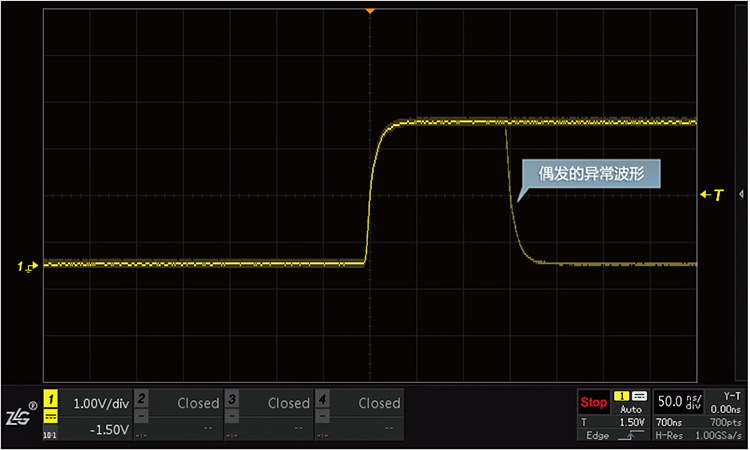Click channel 3 coupling indicator dash
Image resolution: width=750 pixels, height=450 pixels.
[232, 416]
